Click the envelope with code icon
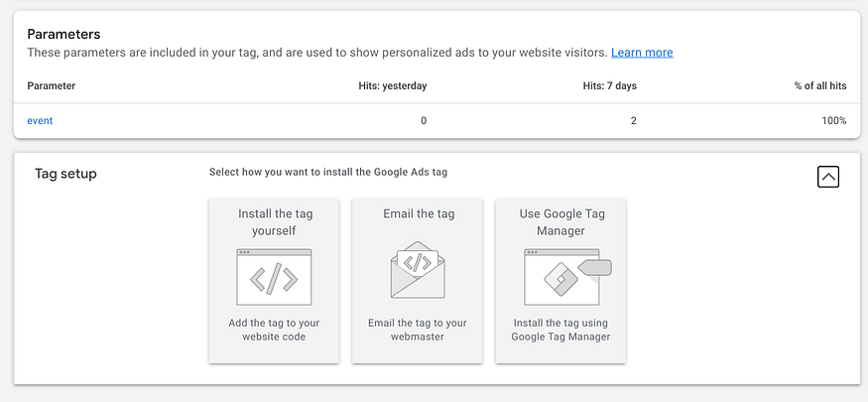 [x=418, y=270]
